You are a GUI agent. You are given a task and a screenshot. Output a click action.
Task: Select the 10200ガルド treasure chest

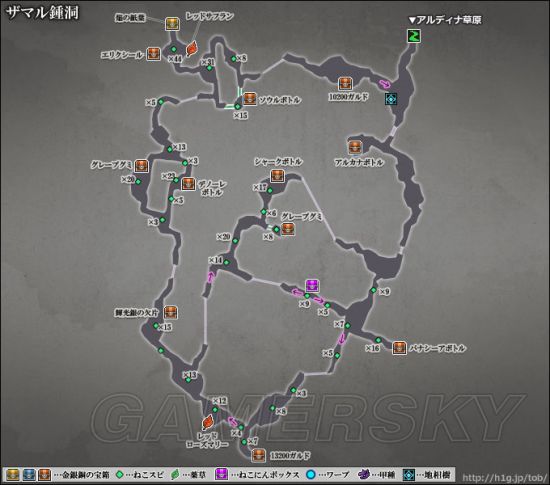pos(345,84)
